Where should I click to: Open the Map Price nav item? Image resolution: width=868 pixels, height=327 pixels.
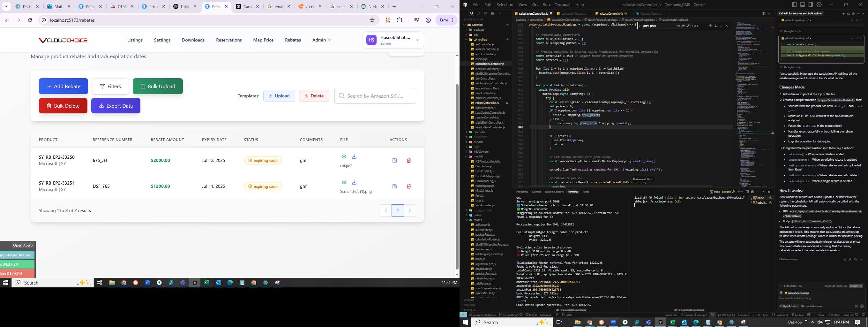tap(263, 40)
